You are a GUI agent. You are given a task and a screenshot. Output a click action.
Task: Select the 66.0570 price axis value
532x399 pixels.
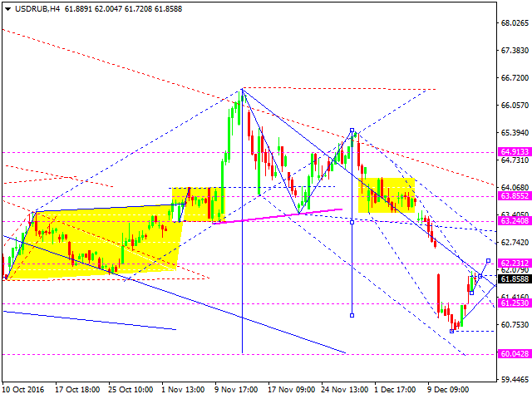[x=515, y=106]
